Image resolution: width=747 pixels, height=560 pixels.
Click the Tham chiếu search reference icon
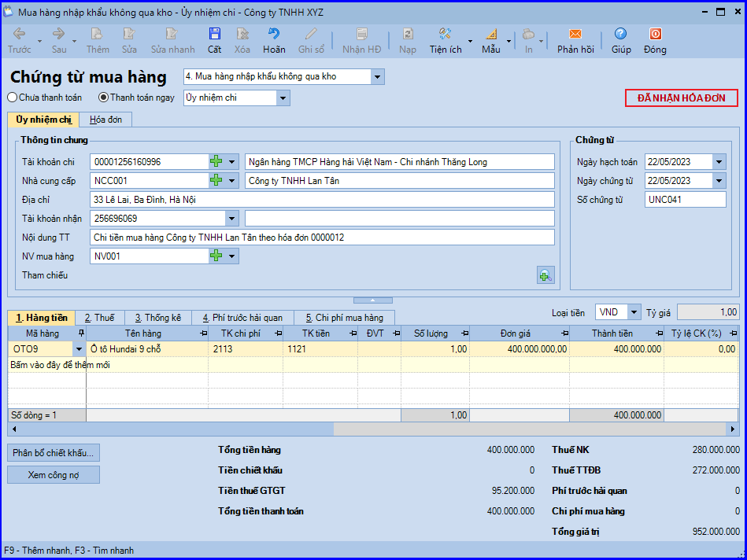click(x=545, y=275)
